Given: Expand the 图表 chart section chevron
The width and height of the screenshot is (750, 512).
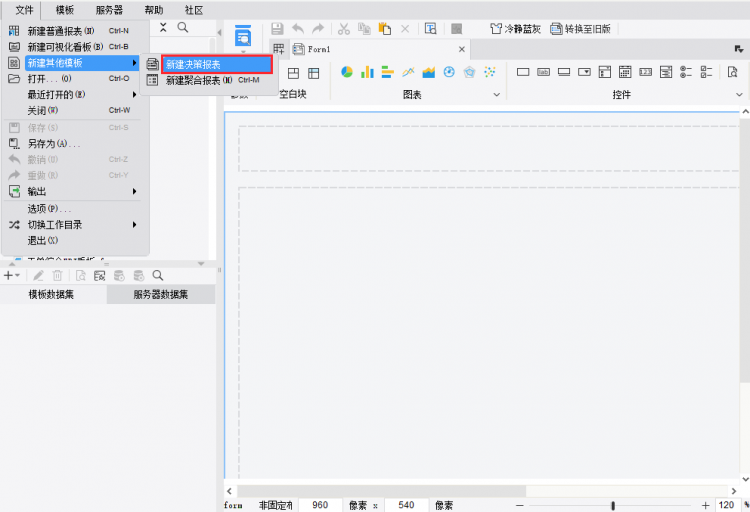Looking at the screenshot, I should coord(496,95).
